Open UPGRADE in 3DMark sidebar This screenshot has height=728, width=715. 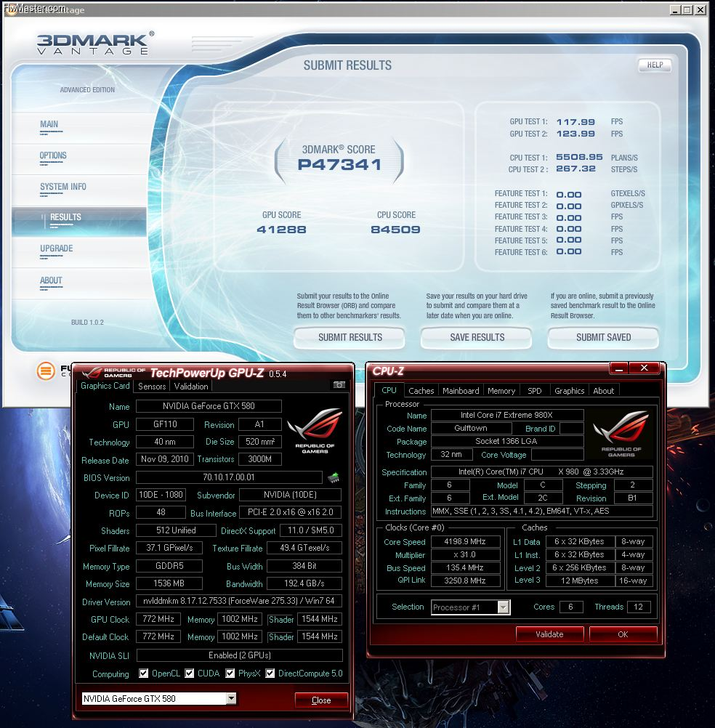56,248
